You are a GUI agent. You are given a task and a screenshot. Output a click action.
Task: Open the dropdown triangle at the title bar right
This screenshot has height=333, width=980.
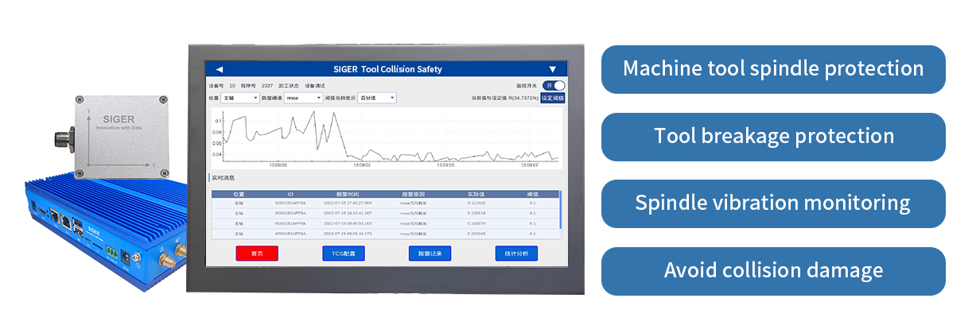[552, 69]
